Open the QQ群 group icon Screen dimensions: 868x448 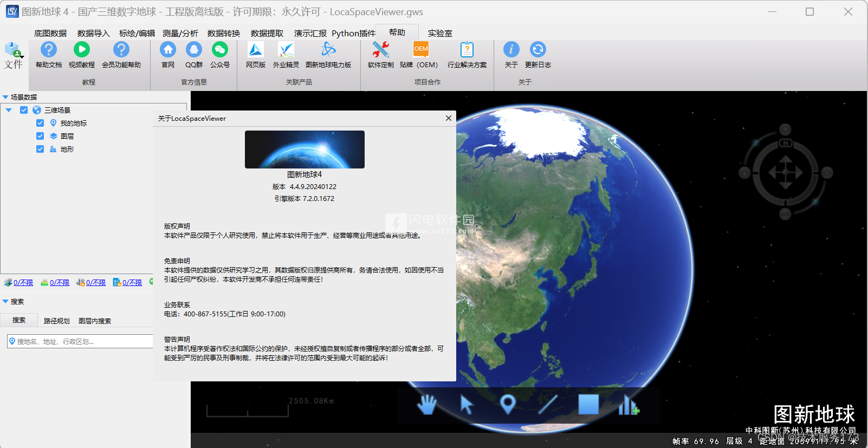(194, 50)
